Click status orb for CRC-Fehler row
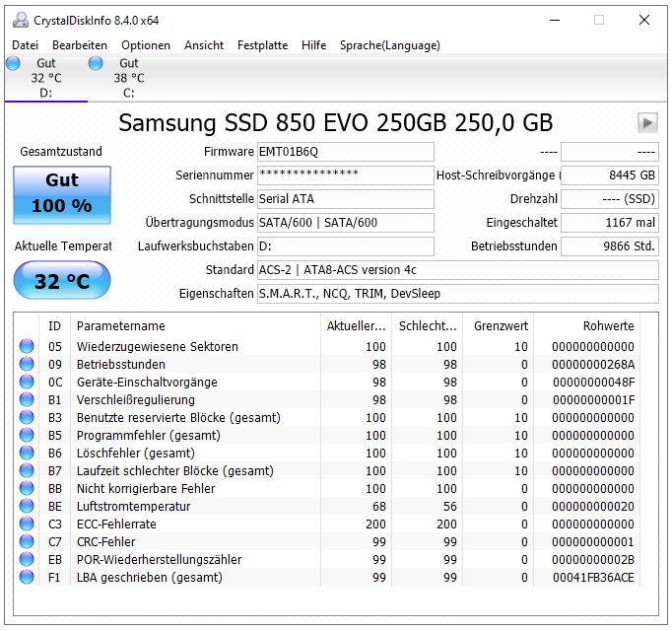 [x=27, y=542]
